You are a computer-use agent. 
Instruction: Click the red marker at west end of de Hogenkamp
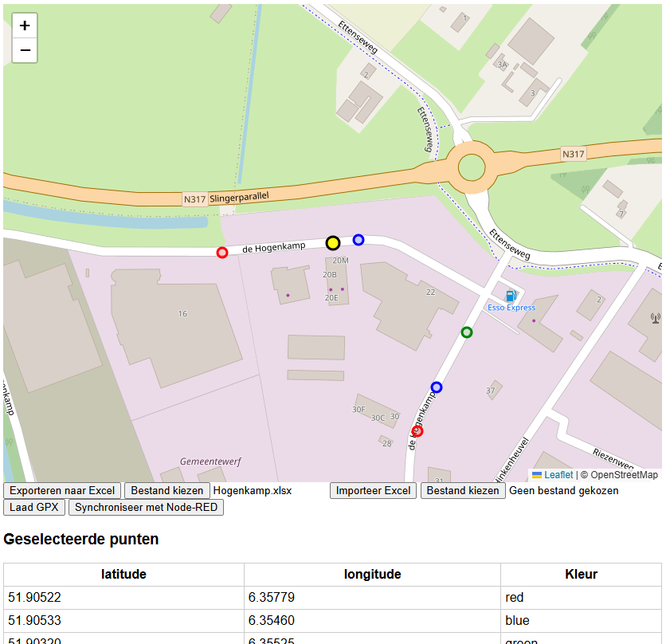pos(221,252)
